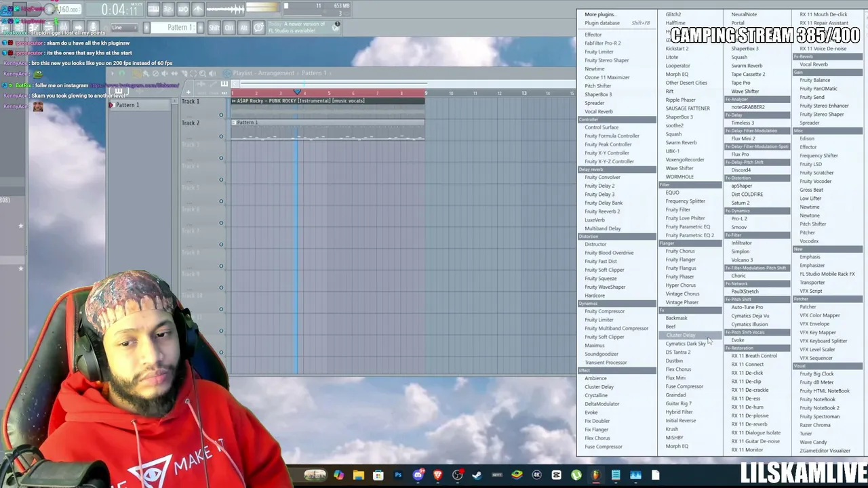Pick Cymatics Dark Sky from the menu
Viewport: 868px width, 488px height.
tap(685, 344)
